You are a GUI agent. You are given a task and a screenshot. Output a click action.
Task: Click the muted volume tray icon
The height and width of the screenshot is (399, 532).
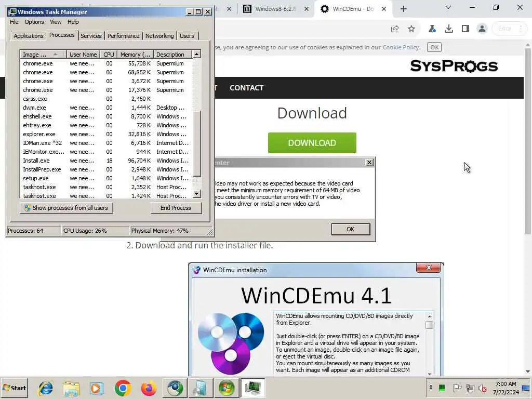pos(482,388)
